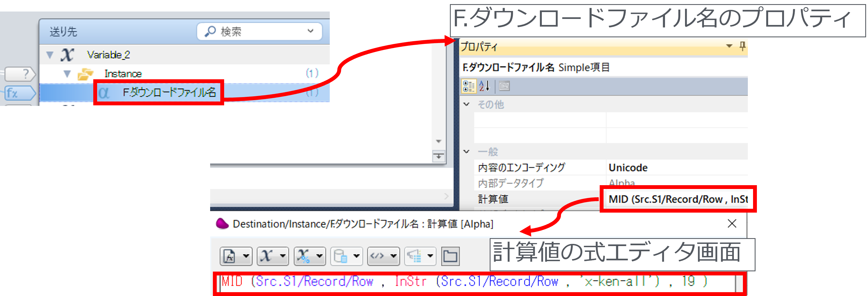Click the F.ダウンロードファイル名 Simple項目 header

[536, 67]
